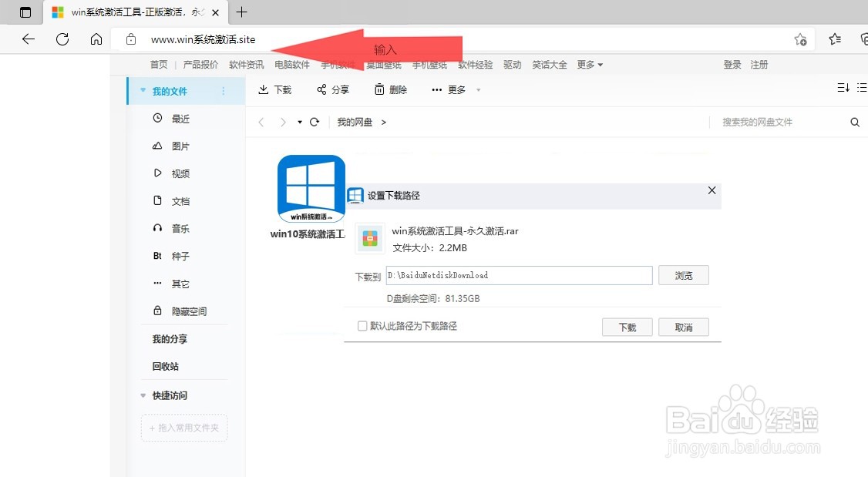Click the 注册 link
The height and width of the screenshot is (477, 868).
pos(759,65)
